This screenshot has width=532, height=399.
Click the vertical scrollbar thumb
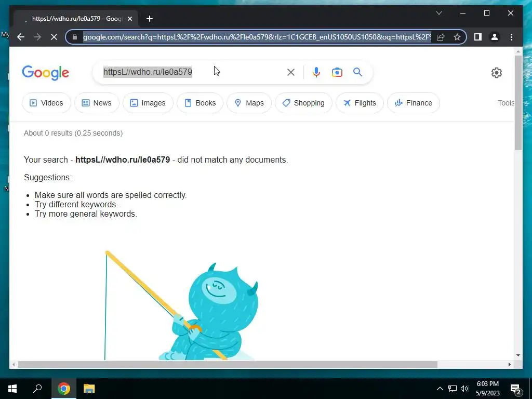click(518, 102)
